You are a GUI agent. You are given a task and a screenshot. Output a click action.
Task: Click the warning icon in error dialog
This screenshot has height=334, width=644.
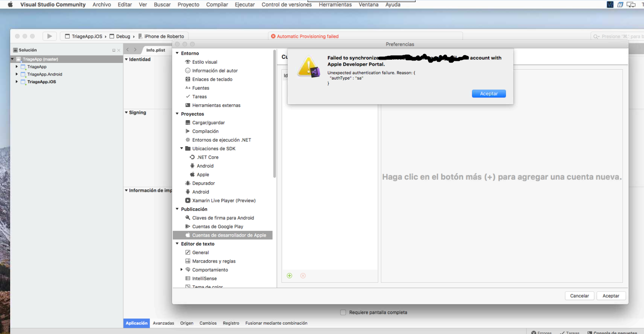pos(309,67)
